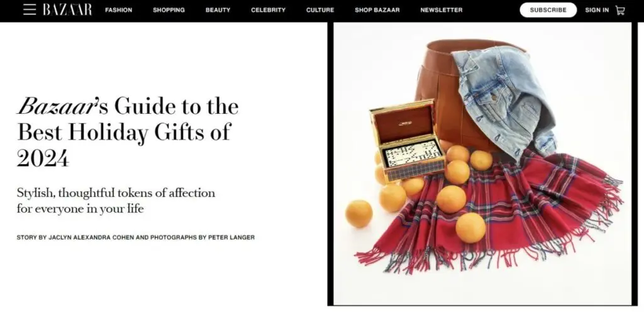Click the subheading about tokens of affection
Image resolution: width=644 pixels, height=318 pixels.
pyautogui.click(x=116, y=200)
